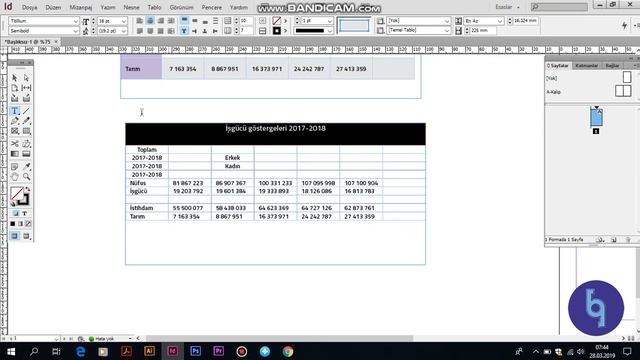Image resolution: width=640 pixels, height=360 pixels.
Task: Open the leading 19.2 pt dropdown
Action: [x=124, y=31]
